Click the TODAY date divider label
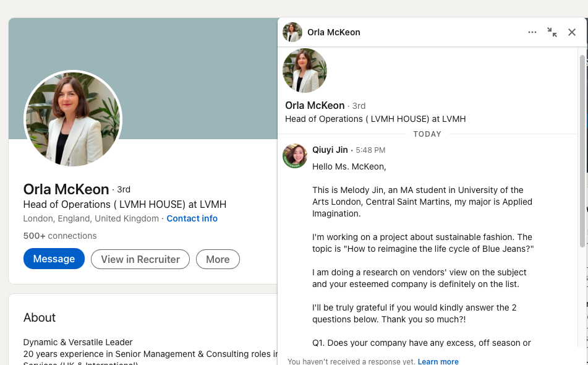 [x=427, y=134]
